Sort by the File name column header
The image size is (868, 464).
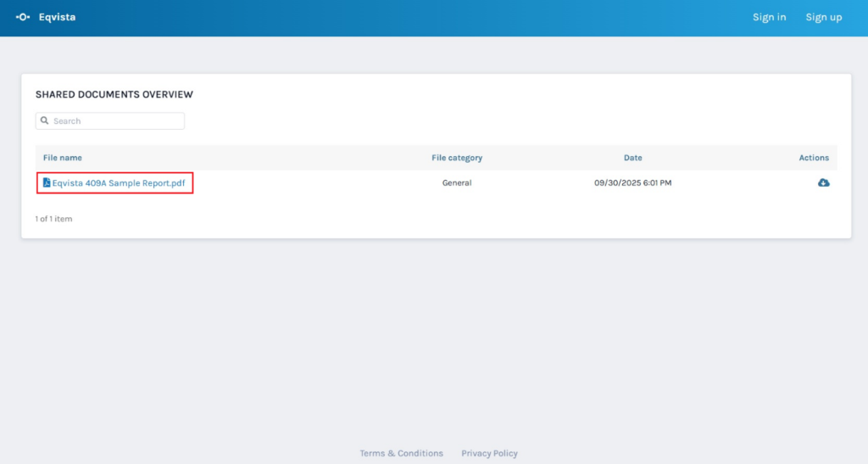[63, 158]
